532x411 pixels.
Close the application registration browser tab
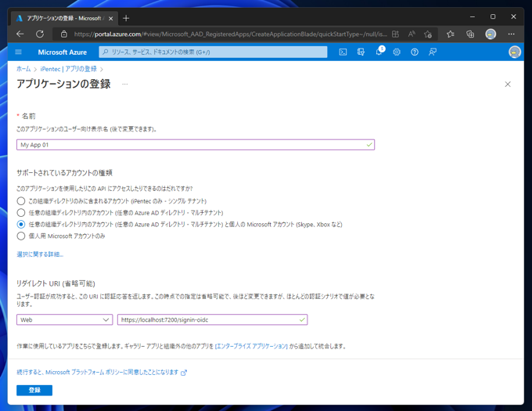click(110, 19)
